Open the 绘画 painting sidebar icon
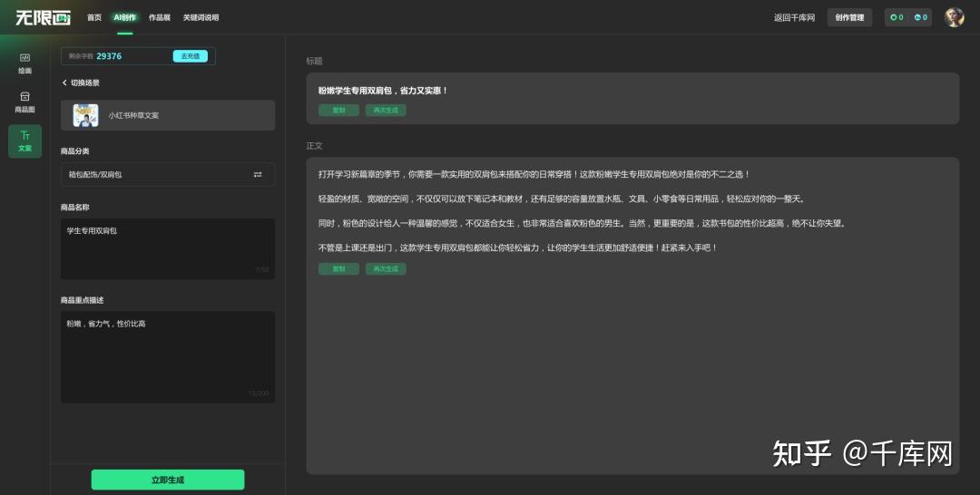Image resolution: width=980 pixels, height=495 pixels. [x=24, y=63]
